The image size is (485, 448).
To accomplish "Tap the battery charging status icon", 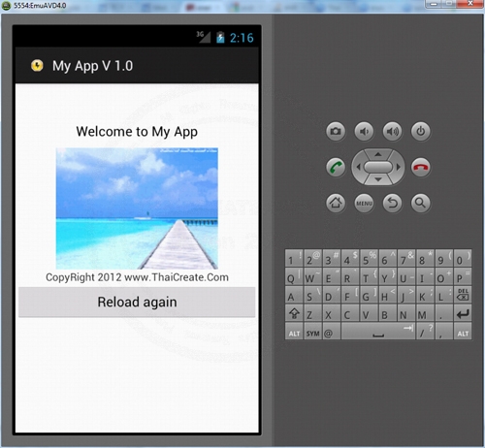I will click(x=220, y=38).
